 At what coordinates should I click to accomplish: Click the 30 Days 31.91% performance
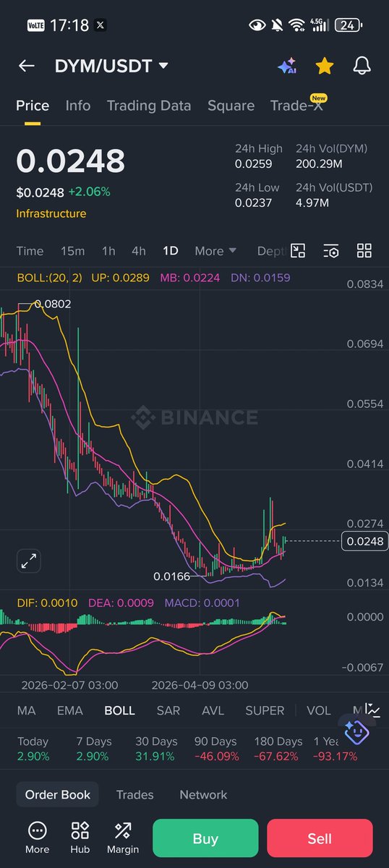(x=155, y=749)
